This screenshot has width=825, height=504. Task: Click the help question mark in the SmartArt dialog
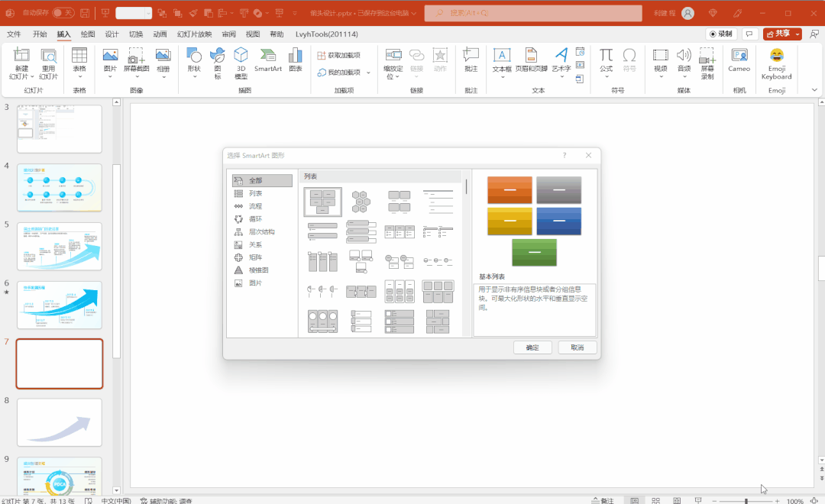(x=565, y=155)
